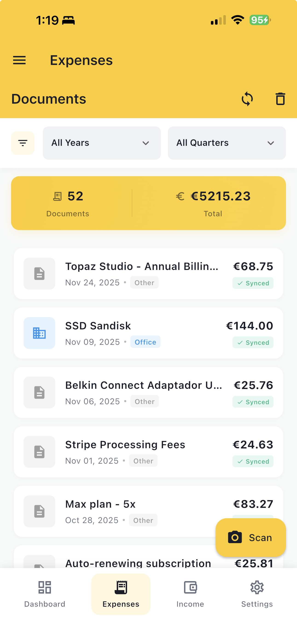Expand the All Quarters dropdown
297x644 pixels.
click(227, 143)
